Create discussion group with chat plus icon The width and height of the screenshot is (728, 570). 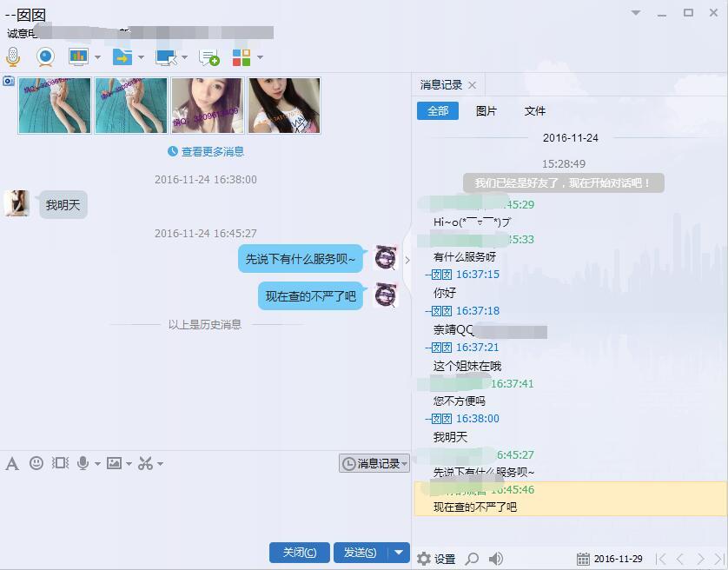[x=208, y=57]
